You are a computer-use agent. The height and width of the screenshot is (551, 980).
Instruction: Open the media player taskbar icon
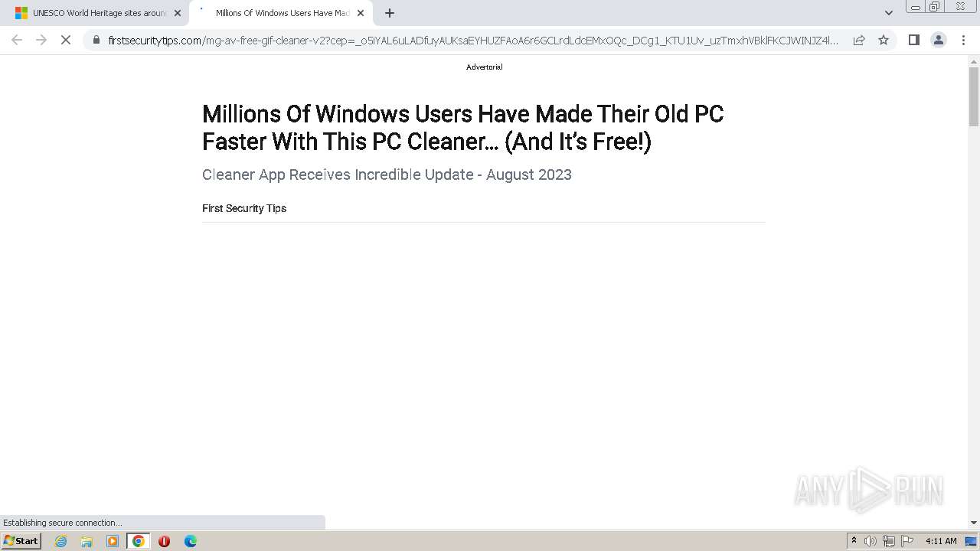(x=113, y=541)
